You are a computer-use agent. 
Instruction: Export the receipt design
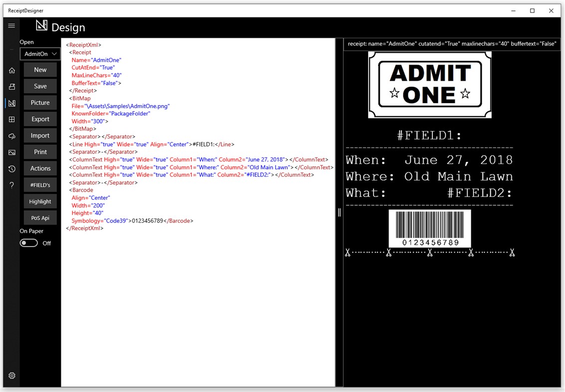tap(40, 119)
